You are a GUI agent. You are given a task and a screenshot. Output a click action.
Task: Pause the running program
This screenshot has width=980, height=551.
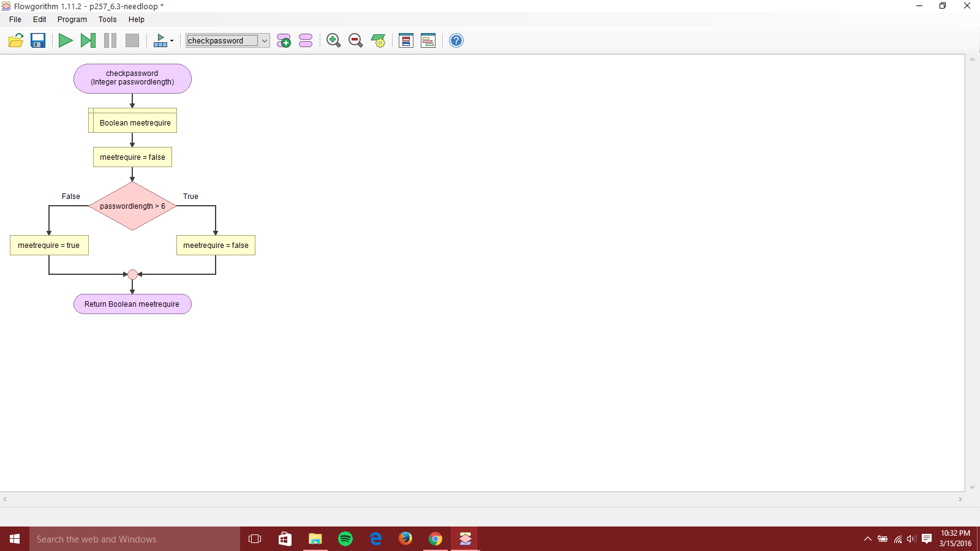pyautogui.click(x=110, y=40)
